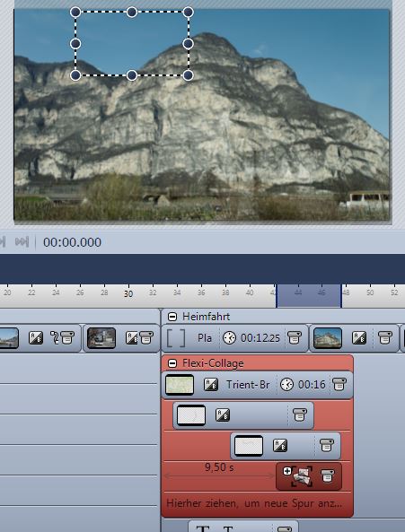Click middle-right handle of selection frame
This screenshot has width=405, height=532.
tap(188, 44)
